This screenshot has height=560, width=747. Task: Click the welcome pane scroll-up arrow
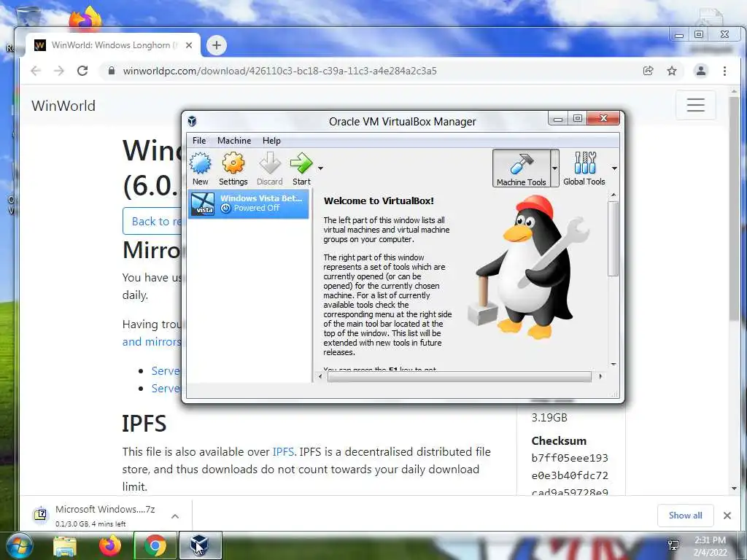point(614,195)
